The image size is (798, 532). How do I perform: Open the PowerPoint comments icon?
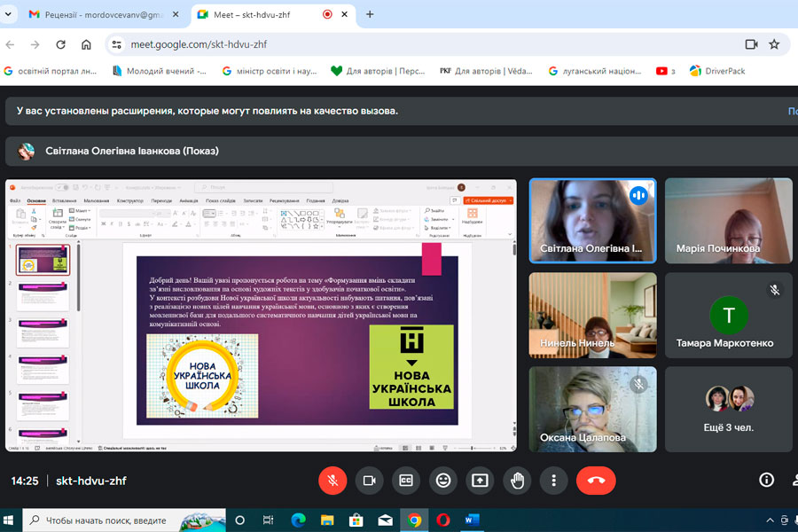(455, 200)
